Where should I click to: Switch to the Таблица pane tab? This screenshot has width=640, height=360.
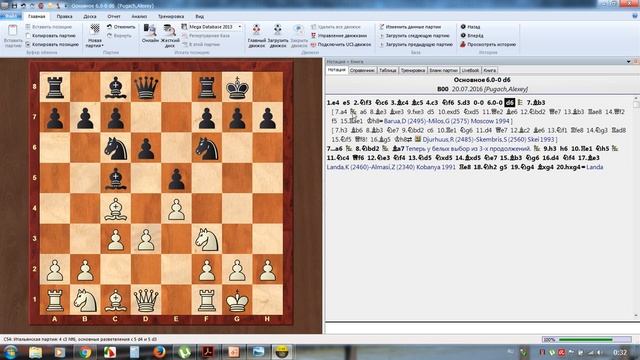click(x=388, y=70)
